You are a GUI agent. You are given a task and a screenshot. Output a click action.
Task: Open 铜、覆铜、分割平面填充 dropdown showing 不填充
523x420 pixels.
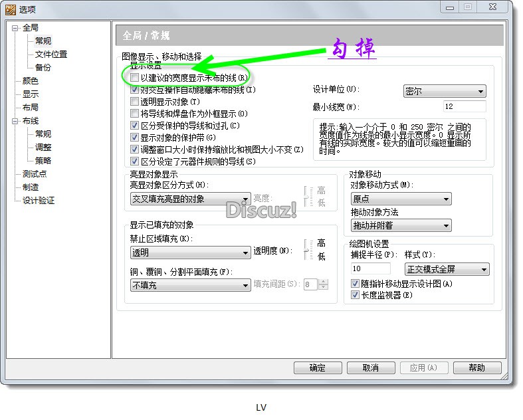tap(191, 285)
